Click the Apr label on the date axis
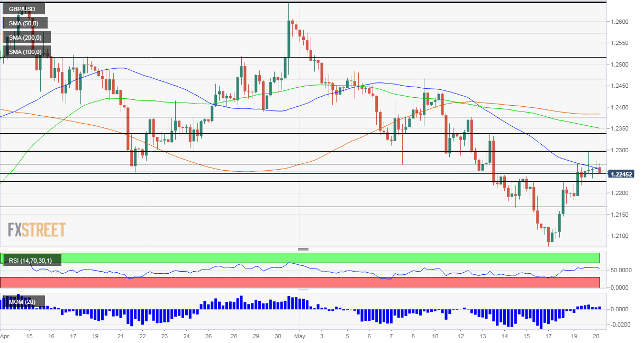This screenshot has width=644, height=343. 5,336
